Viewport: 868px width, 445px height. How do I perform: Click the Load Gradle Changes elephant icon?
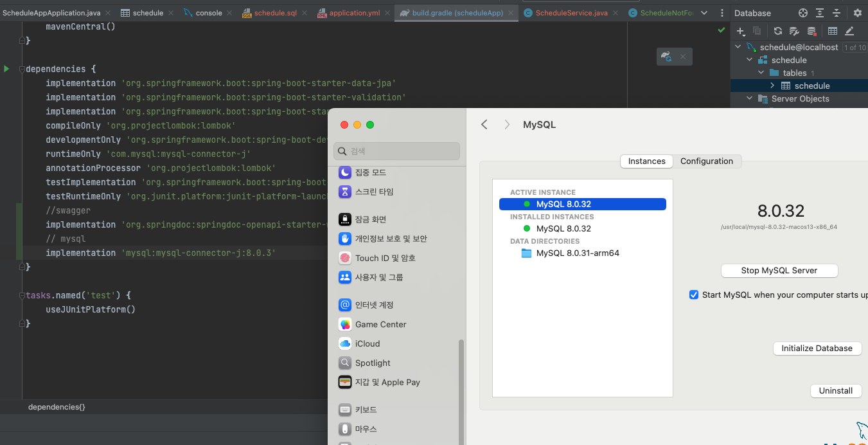point(666,57)
